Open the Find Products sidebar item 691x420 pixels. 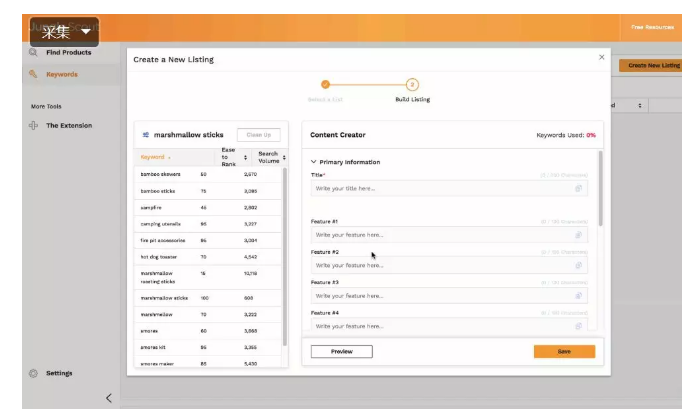coord(68,52)
